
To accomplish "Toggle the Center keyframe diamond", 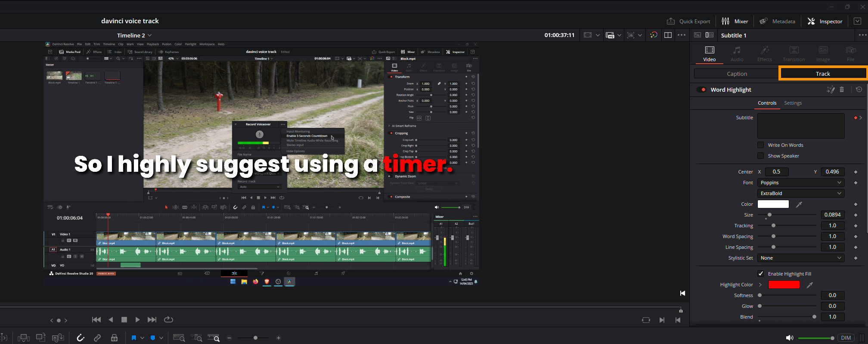I will tap(856, 172).
